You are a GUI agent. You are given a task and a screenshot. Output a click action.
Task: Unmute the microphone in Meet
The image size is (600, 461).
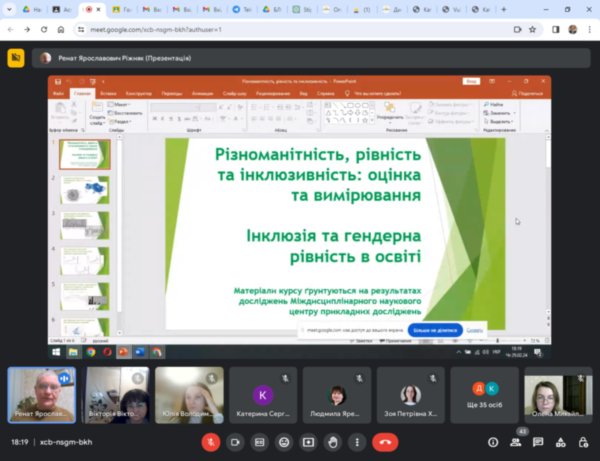(x=211, y=441)
